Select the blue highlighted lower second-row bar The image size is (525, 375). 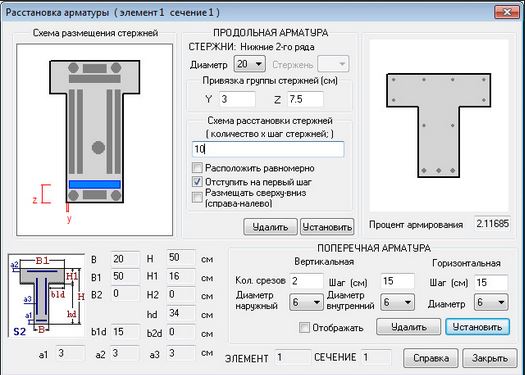pos(95,184)
